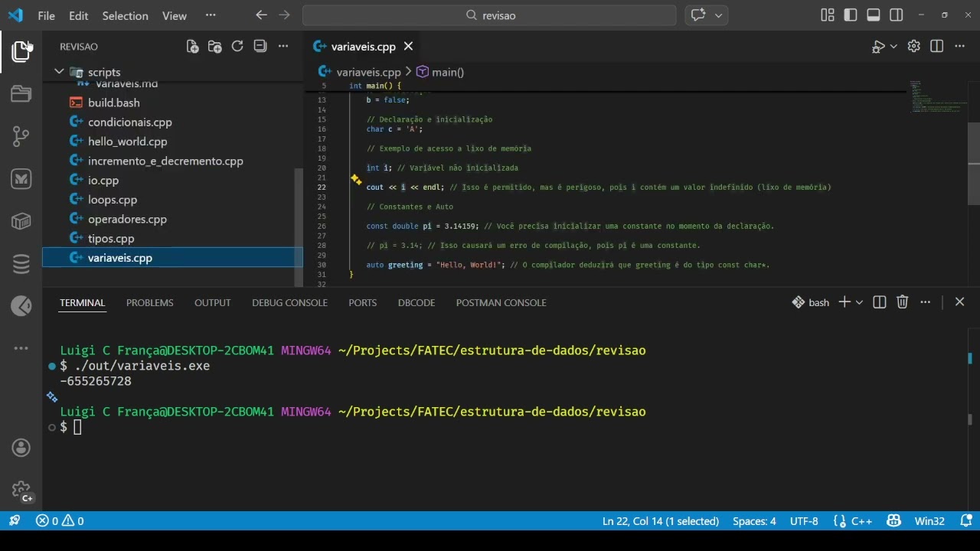Switch to the DEBUG CONSOLE tab
This screenshot has width=980, height=551.
(x=289, y=302)
